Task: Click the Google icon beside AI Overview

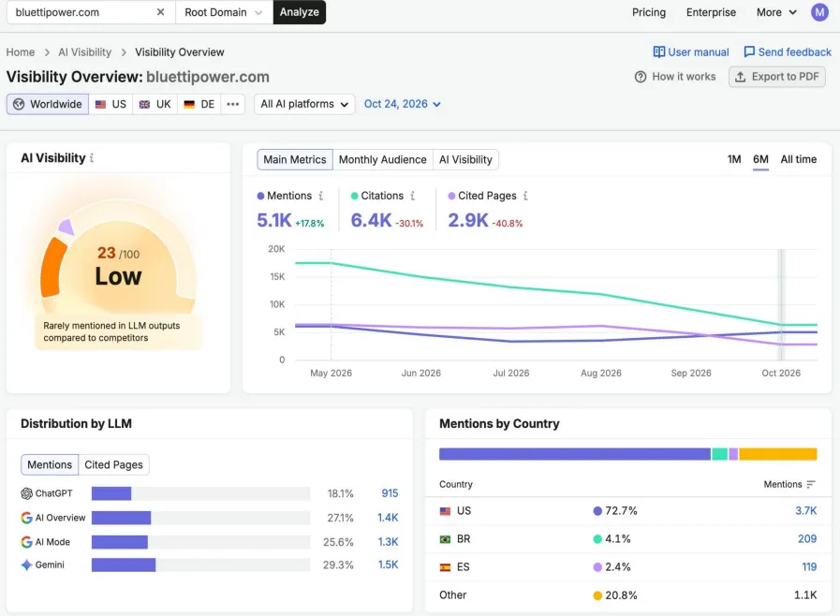Action: click(26, 518)
